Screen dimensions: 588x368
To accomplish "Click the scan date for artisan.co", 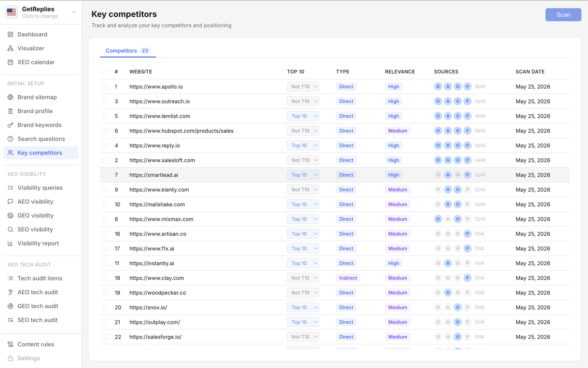I will [533, 234].
